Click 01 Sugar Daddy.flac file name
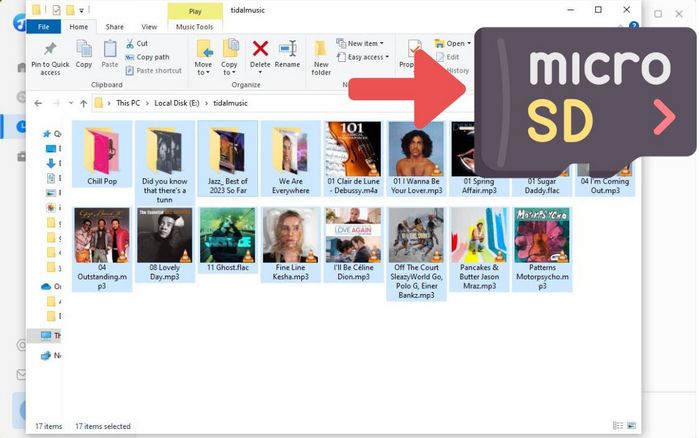The image size is (700, 438). pyautogui.click(x=542, y=186)
